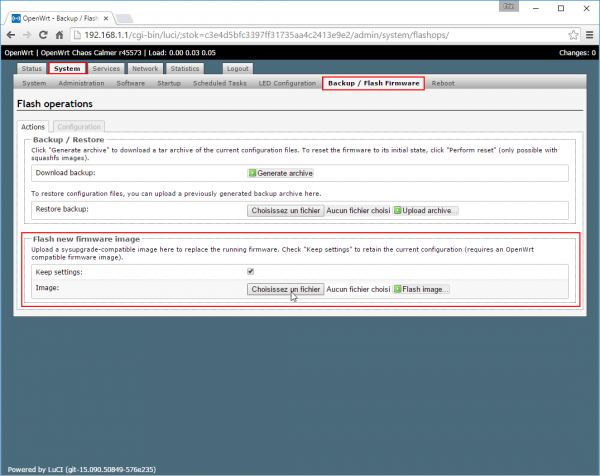Reload the page with the refresh icon
This screenshot has width=600, height=476.
[47, 34]
